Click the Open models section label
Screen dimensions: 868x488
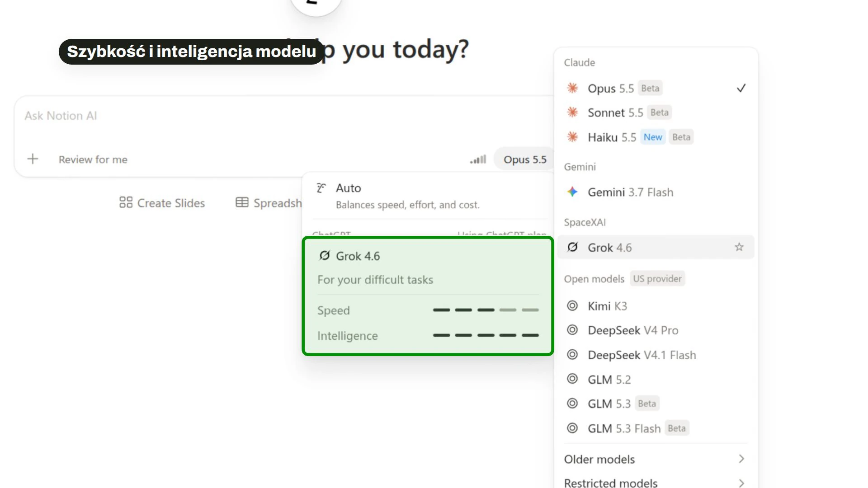[594, 279]
